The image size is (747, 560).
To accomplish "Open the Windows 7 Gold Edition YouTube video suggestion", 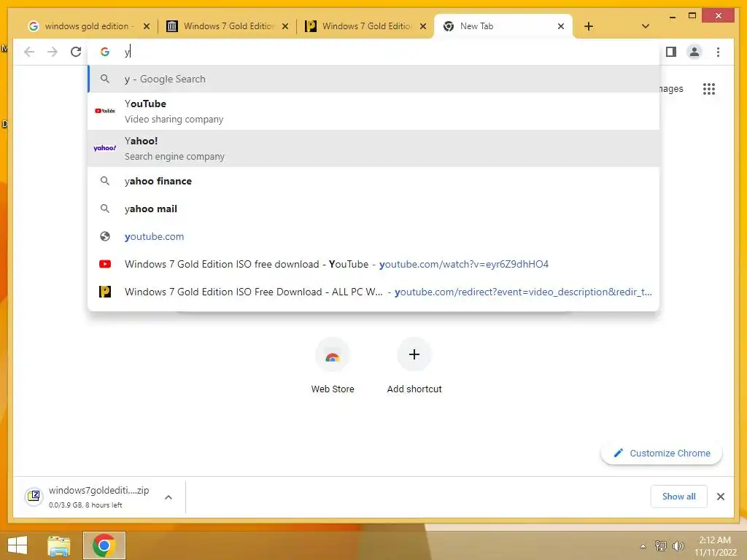I will (374, 264).
